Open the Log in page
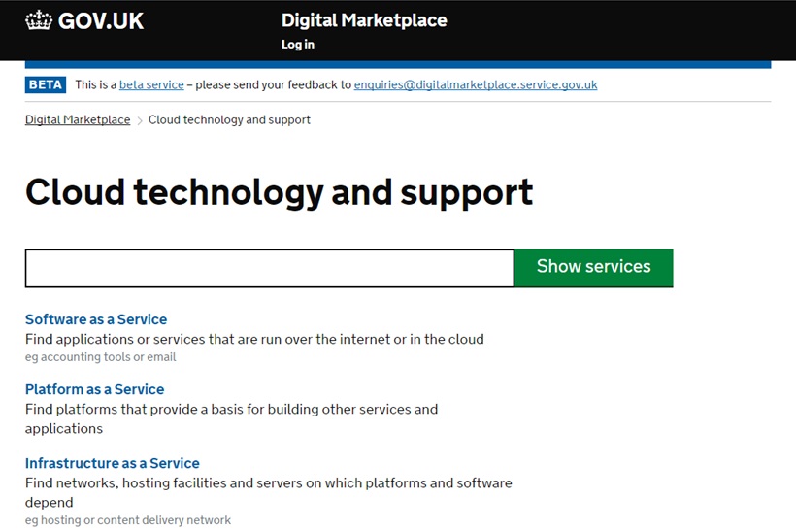The height and width of the screenshot is (532, 796). (x=297, y=45)
